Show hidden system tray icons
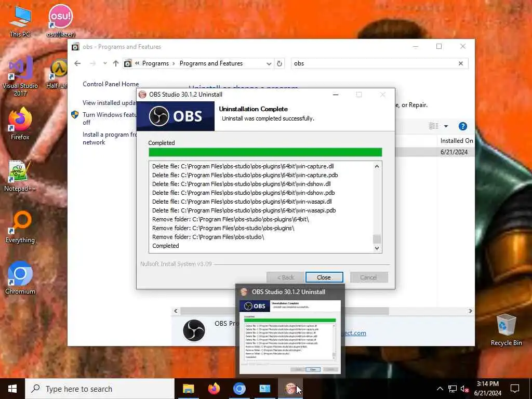 [x=440, y=389]
